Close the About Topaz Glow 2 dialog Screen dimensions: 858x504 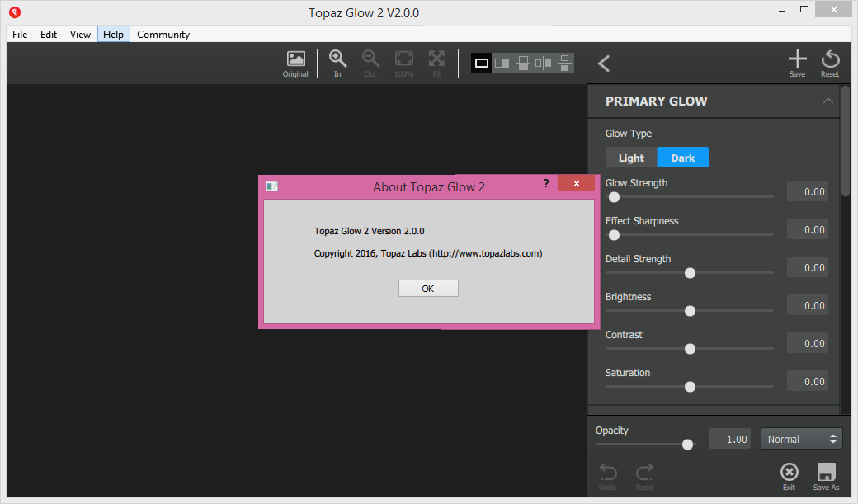coord(576,183)
